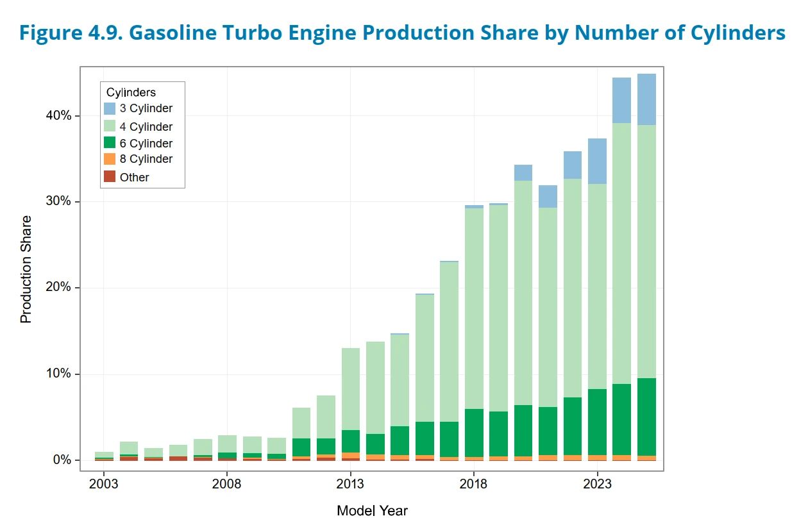This screenshot has height=532, width=808.
Task: Click the 4 Cylinder segment of the 2023 bar
Action: tap(597, 287)
